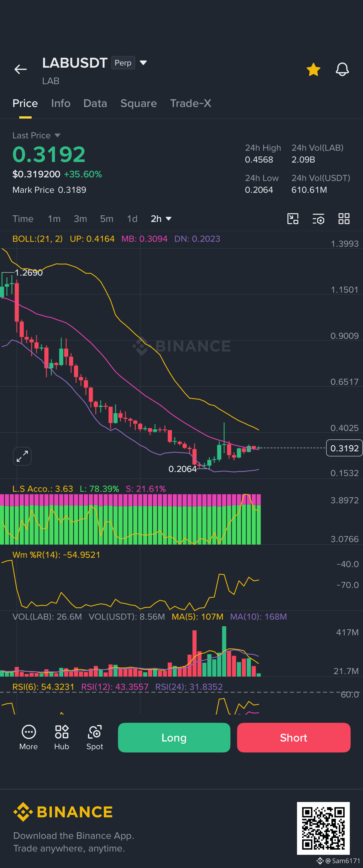Expand chart to fullscreen with arrows icon

tap(22, 457)
